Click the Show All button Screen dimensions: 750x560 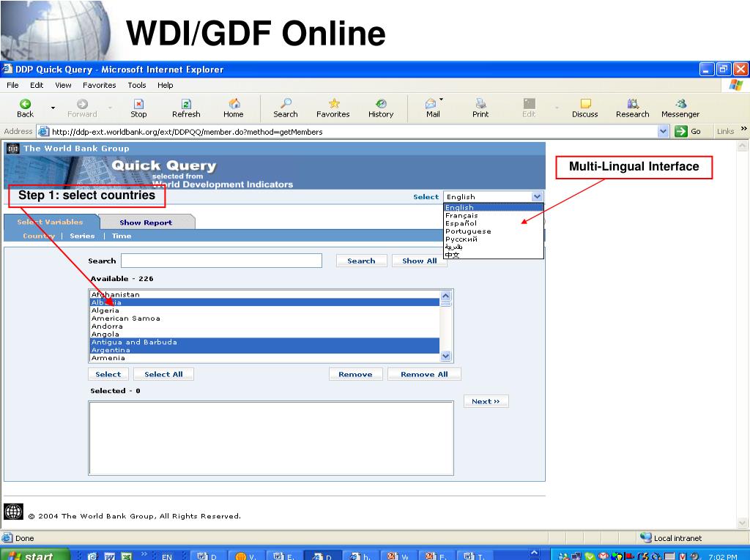coord(420,261)
